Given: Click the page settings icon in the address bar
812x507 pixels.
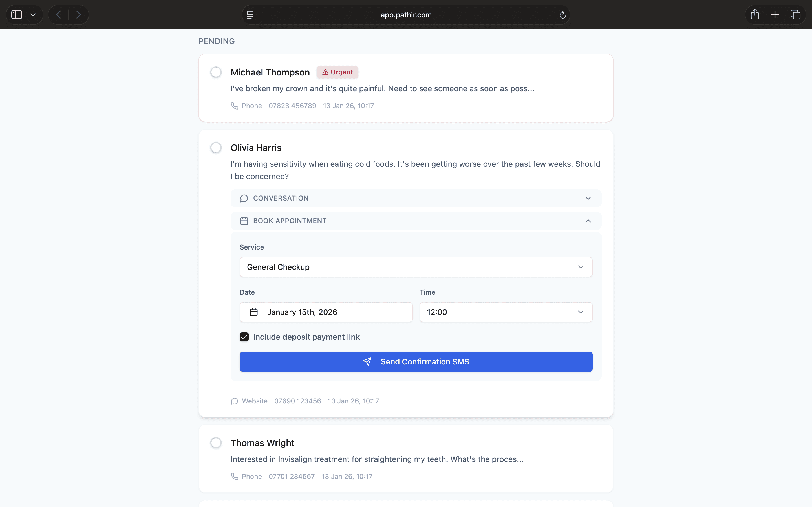Looking at the screenshot, I should pyautogui.click(x=250, y=15).
